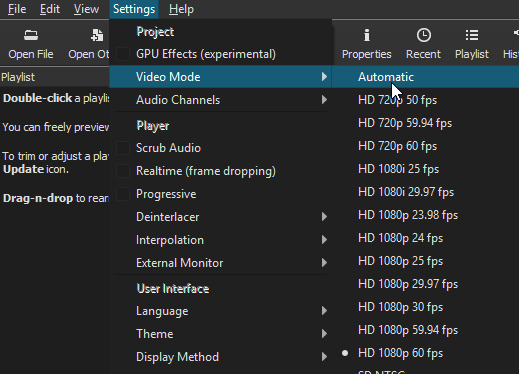Click the Playlist panel title

click(18, 77)
